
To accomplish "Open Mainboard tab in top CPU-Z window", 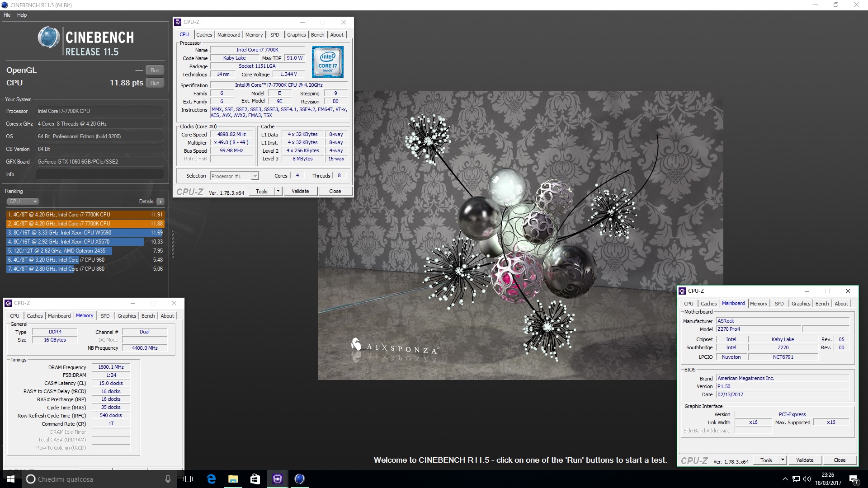I will 229,35.
